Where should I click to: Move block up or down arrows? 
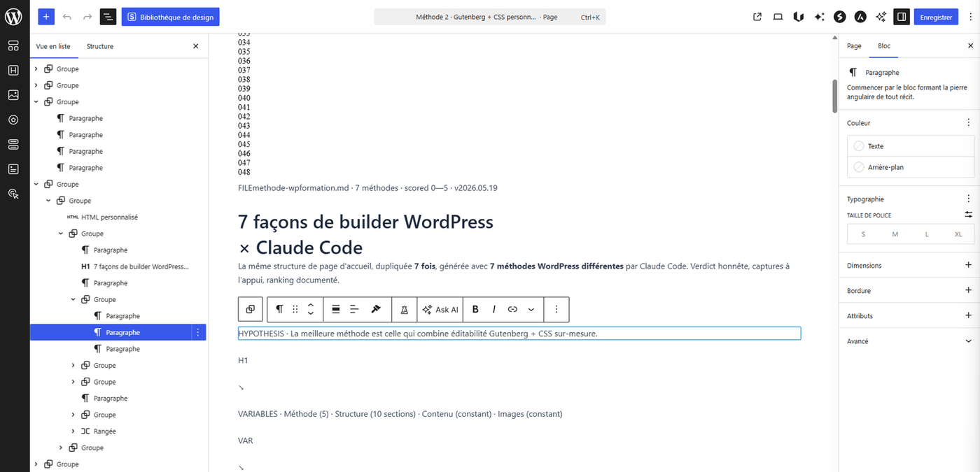point(311,309)
